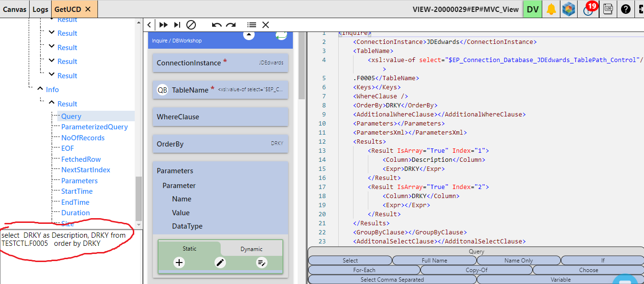
Task: Click the pencil edit icon under Static
Action: pos(220,262)
